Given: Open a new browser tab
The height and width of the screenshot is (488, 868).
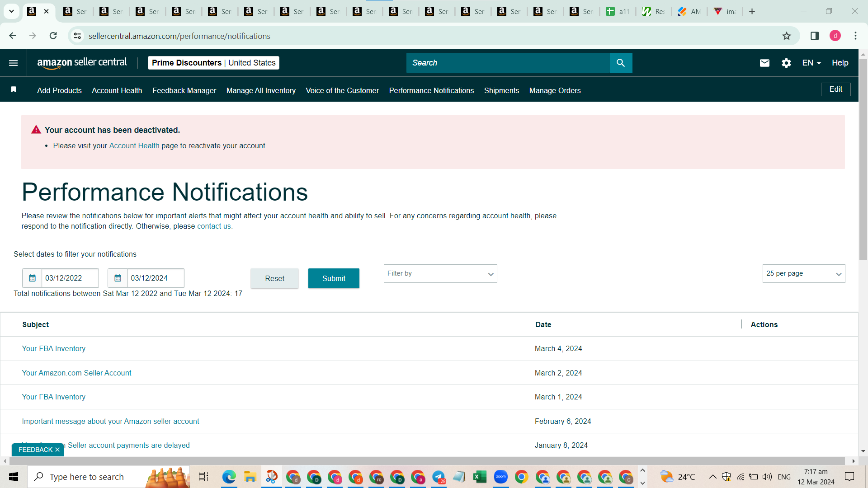Looking at the screenshot, I should tap(752, 11).
